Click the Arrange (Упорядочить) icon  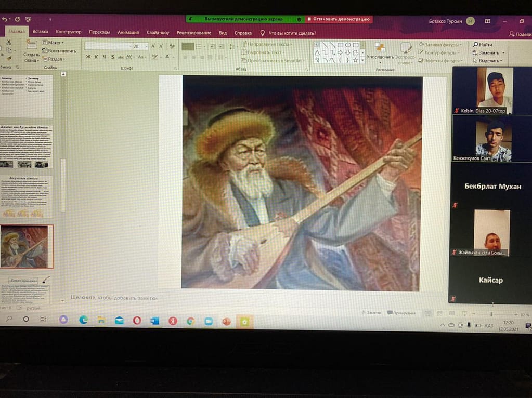point(380,48)
